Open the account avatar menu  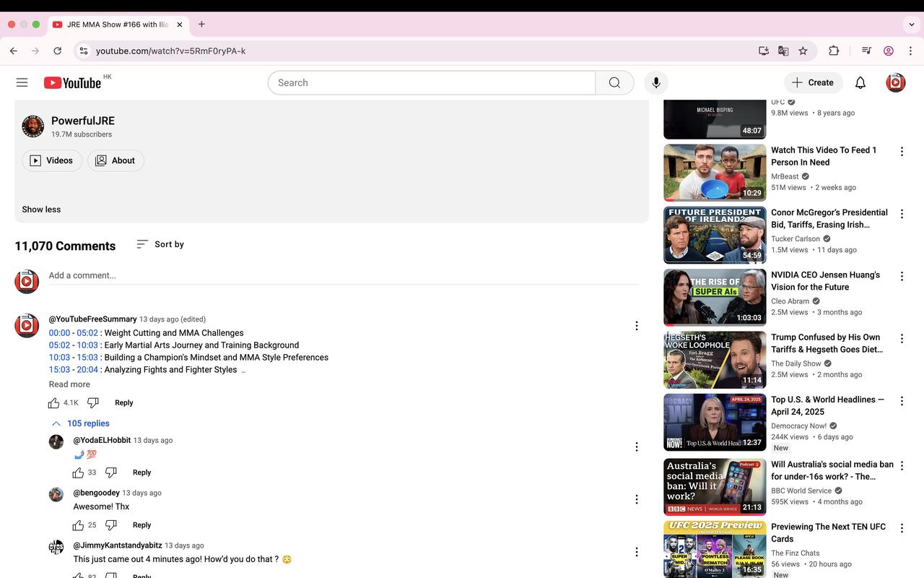click(x=895, y=82)
